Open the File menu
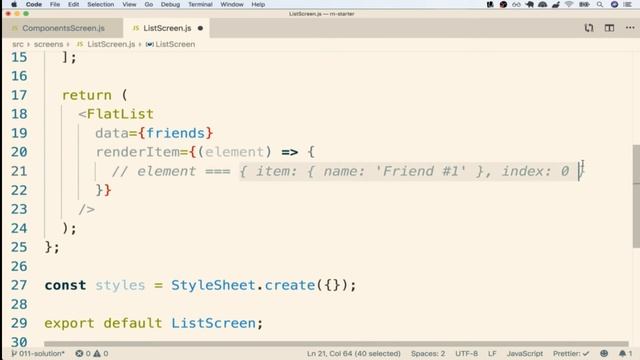640x360 pixels. click(55, 4)
